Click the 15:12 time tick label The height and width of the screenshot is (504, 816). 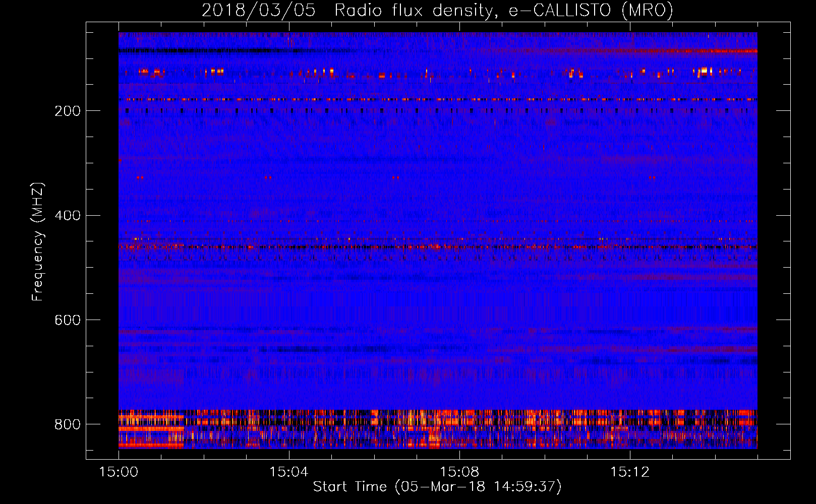[630, 472]
